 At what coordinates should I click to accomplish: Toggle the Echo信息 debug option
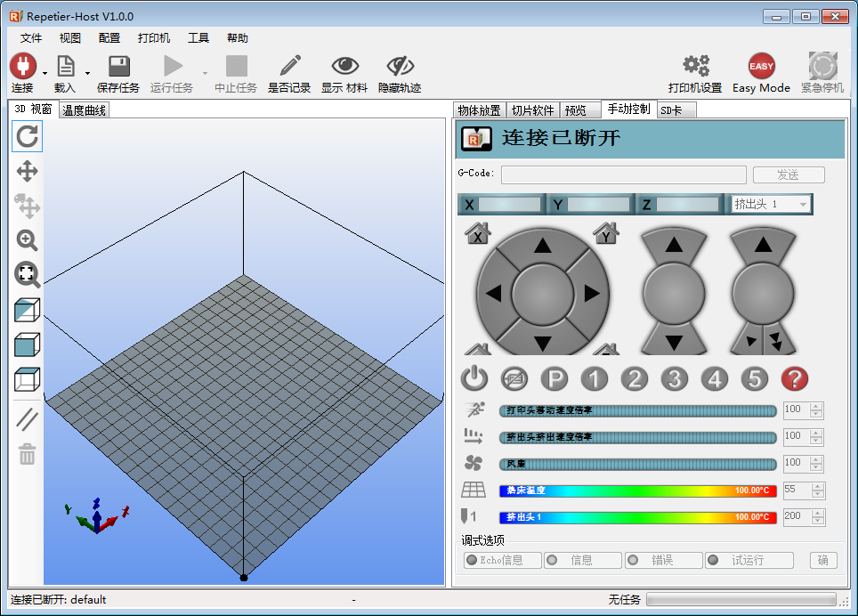[x=502, y=560]
